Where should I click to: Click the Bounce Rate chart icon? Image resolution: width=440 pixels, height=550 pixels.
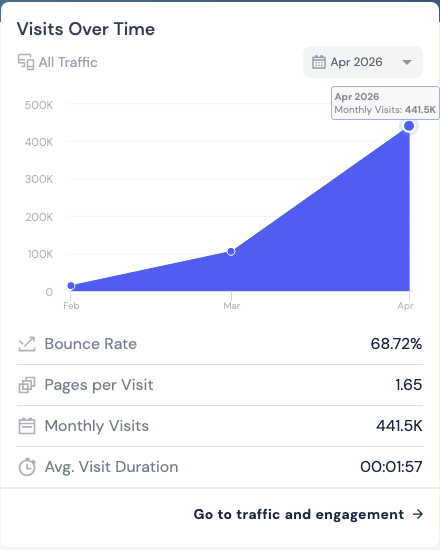click(x=27, y=344)
